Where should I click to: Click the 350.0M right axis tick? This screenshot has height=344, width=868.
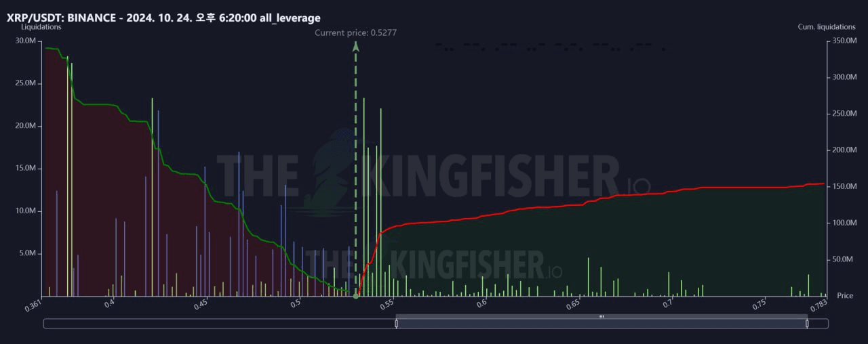845,41
